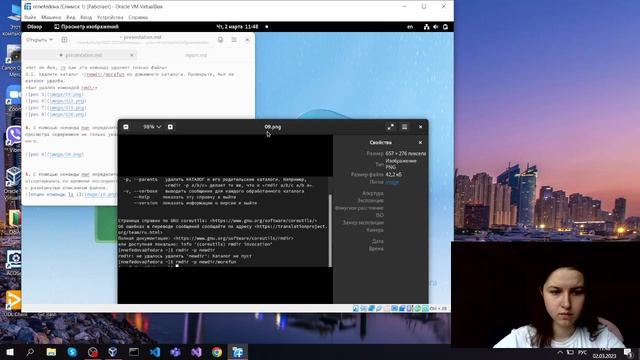Zoom out the image in the viewer
The image size is (640, 360).
126,127
